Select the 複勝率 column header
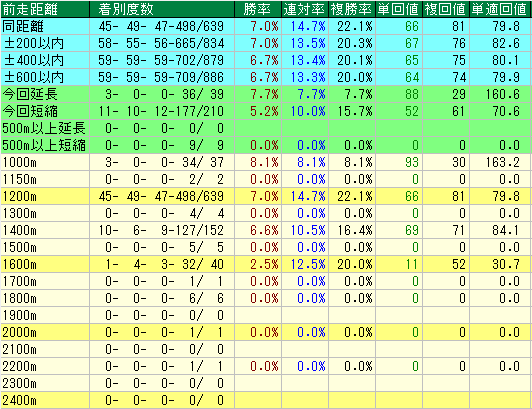Screen dimensions: 532x409 352,9
